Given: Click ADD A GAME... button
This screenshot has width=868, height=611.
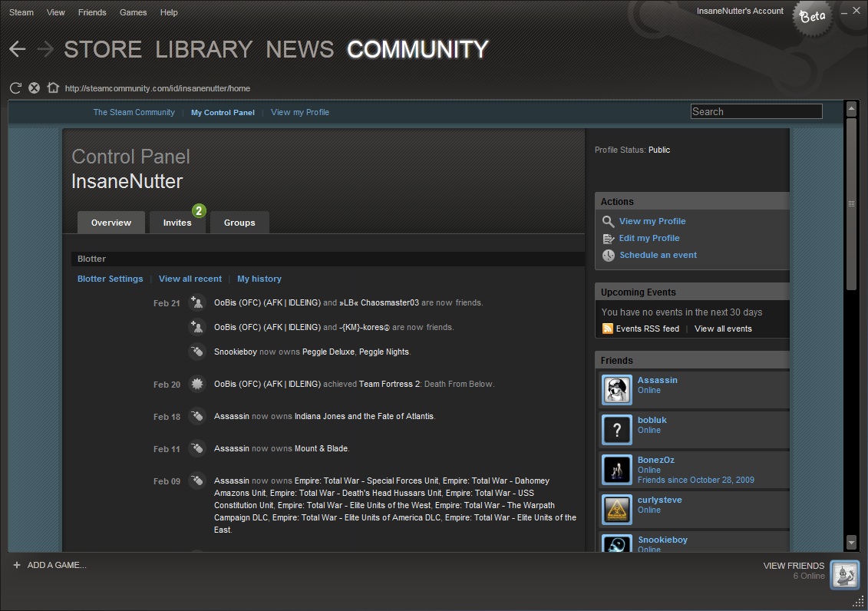Looking at the screenshot, I should coord(57,565).
